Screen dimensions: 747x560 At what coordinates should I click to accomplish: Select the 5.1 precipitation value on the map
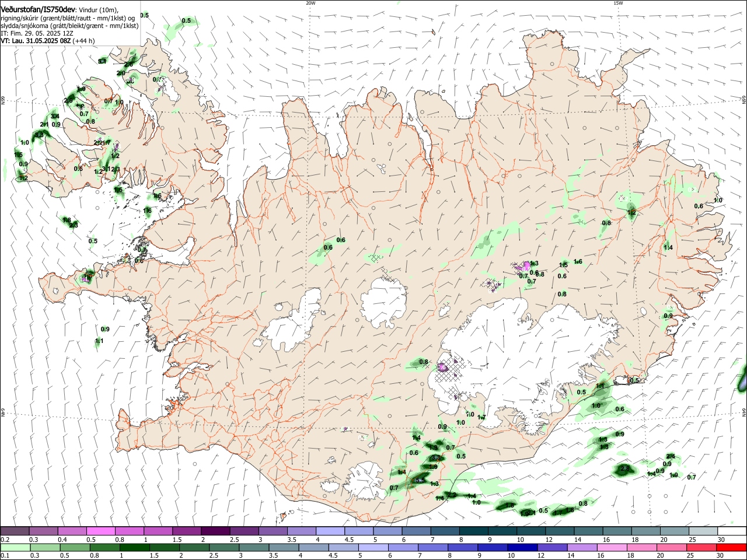coord(102,61)
